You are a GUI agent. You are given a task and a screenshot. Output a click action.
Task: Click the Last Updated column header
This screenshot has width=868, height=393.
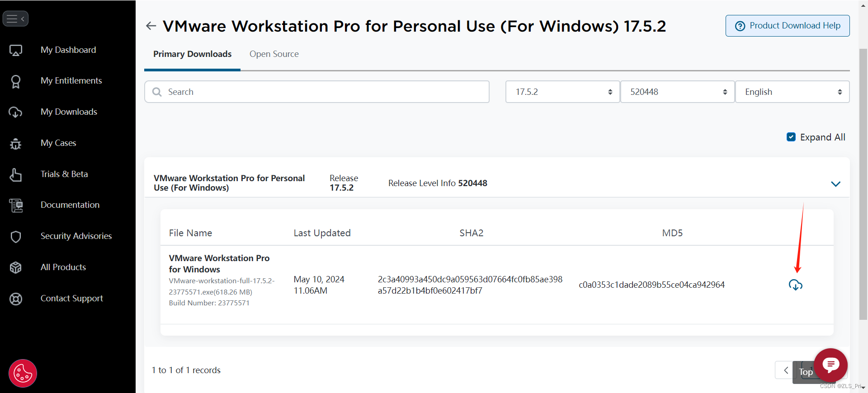pyautogui.click(x=322, y=233)
